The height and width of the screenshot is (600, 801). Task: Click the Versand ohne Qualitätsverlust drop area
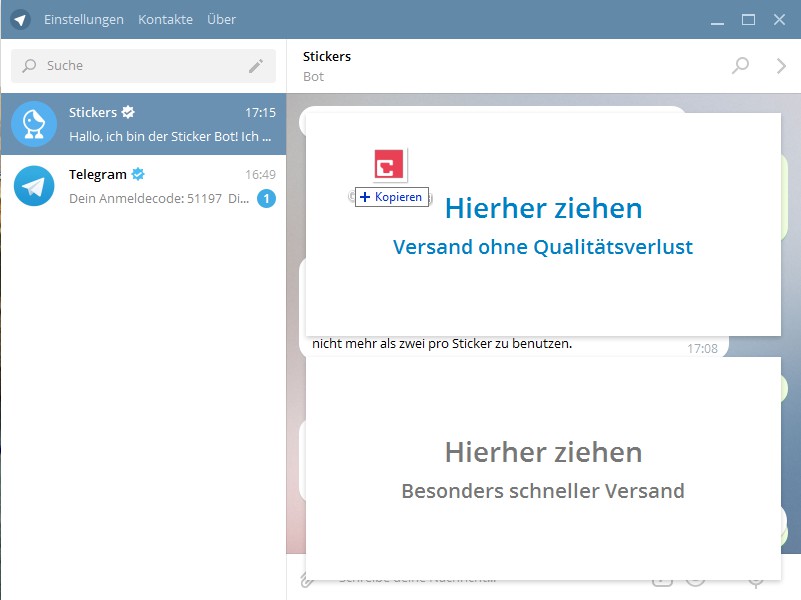pos(543,225)
